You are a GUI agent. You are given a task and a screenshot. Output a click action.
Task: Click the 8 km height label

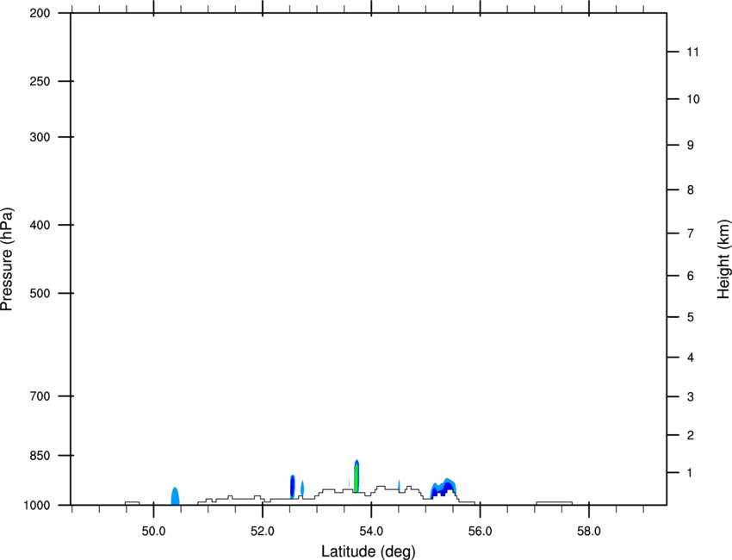pyautogui.click(x=691, y=190)
